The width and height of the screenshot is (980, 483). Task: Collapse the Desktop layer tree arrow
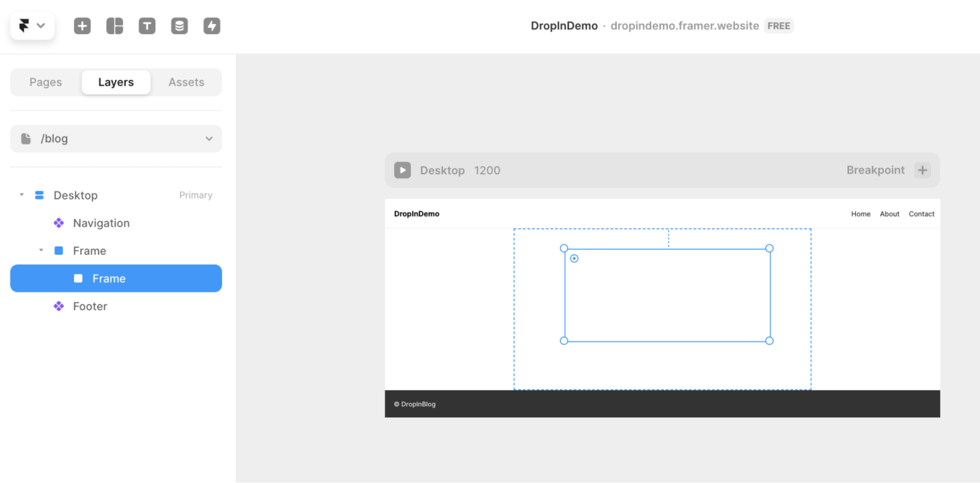pos(21,195)
